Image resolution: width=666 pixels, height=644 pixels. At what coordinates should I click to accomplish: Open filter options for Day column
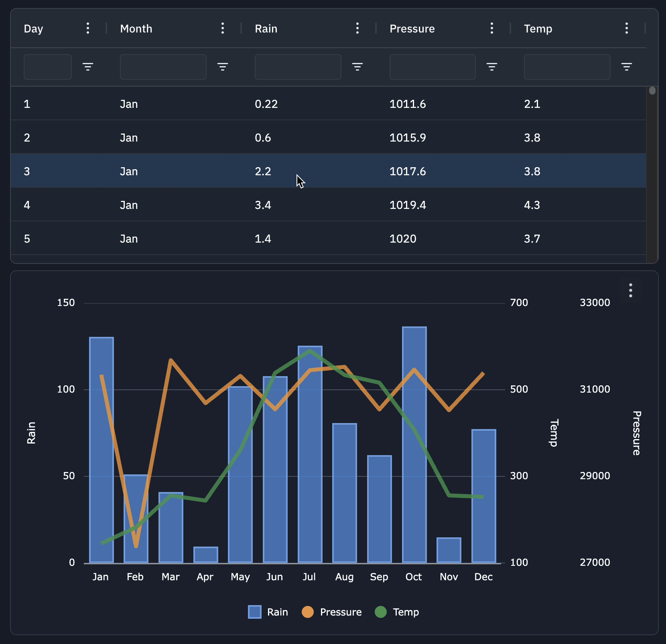(x=88, y=67)
